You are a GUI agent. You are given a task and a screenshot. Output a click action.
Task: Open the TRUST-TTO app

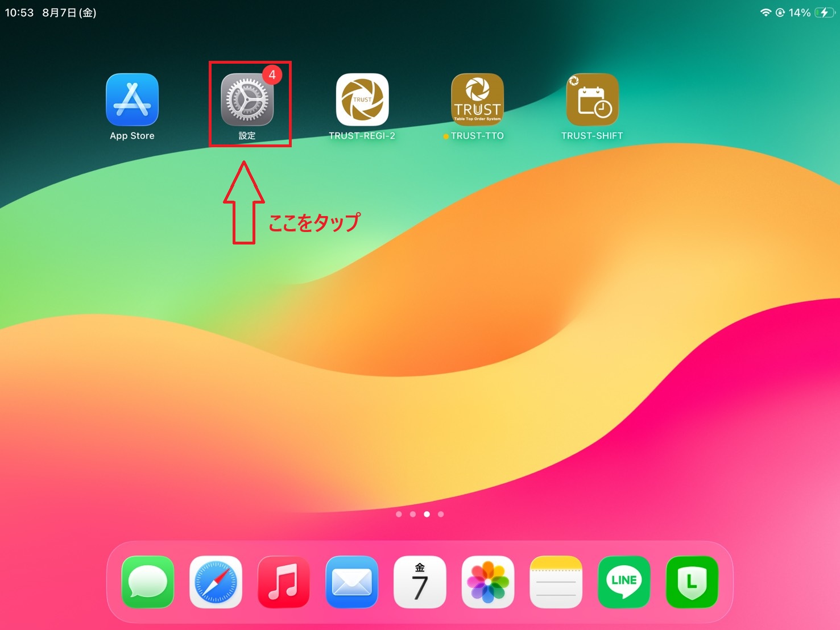(x=477, y=100)
